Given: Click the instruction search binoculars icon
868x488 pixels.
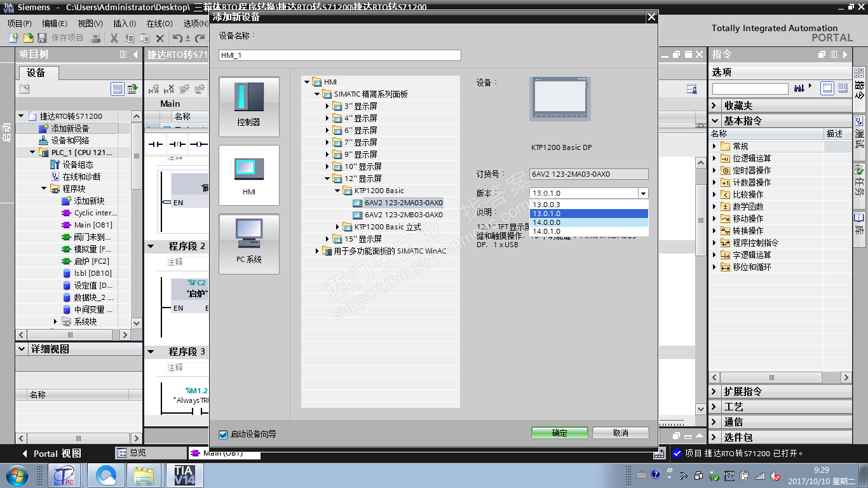Looking at the screenshot, I should click(799, 88).
